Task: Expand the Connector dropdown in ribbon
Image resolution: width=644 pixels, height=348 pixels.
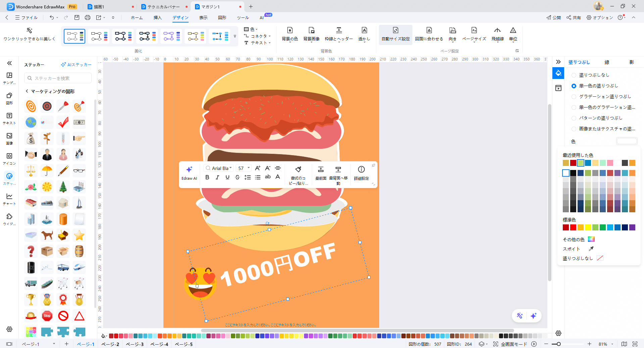Action: [269, 36]
